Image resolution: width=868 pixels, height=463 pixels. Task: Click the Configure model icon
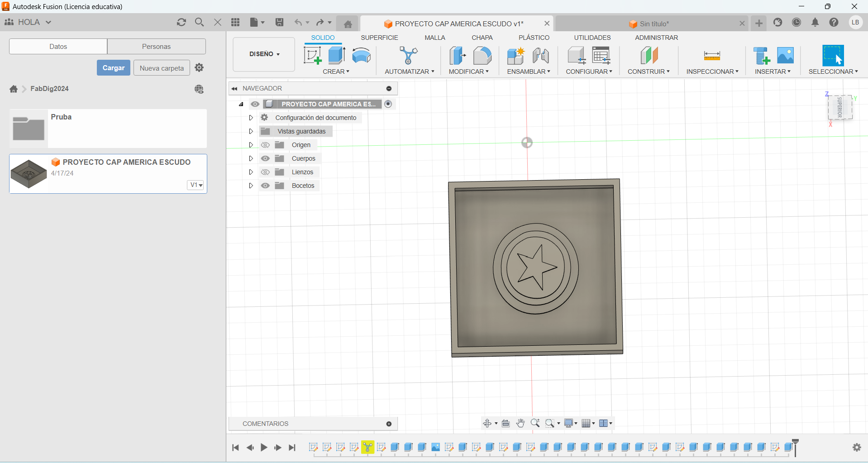pos(577,56)
